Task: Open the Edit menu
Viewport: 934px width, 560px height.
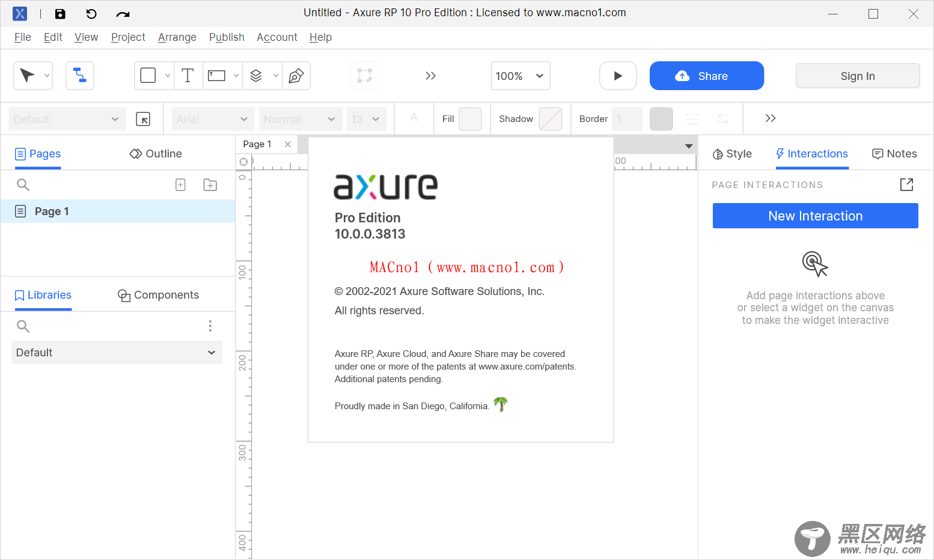Action: [x=53, y=37]
